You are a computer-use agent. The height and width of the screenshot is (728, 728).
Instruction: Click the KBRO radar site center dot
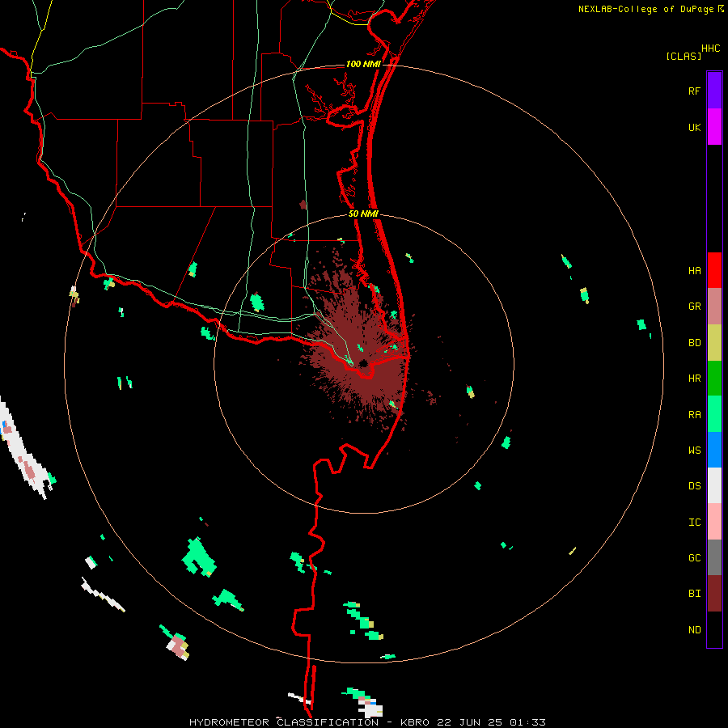363,363
